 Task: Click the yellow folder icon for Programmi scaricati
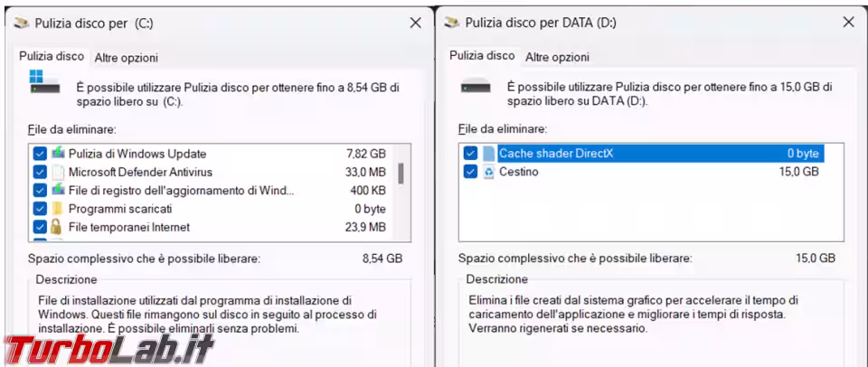click(x=58, y=209)
